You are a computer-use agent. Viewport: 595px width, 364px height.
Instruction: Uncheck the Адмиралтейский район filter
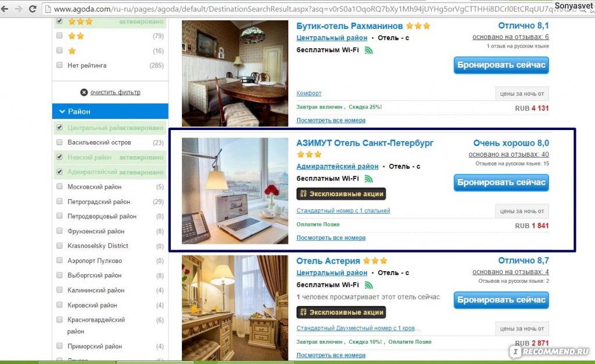[x=59, y=172]
